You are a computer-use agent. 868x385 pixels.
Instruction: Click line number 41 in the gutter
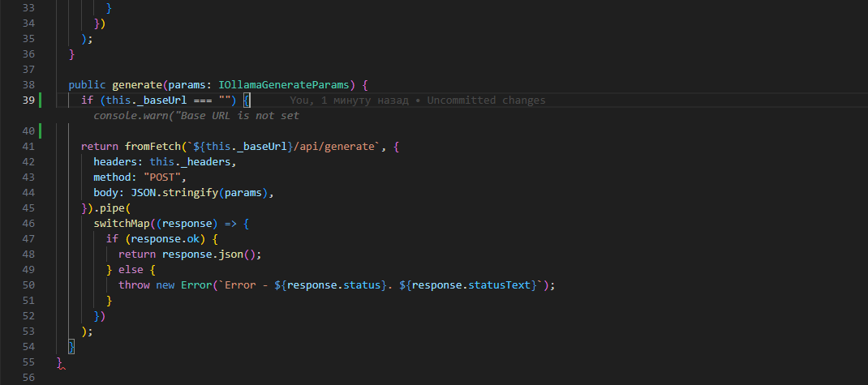click(28, 147)
